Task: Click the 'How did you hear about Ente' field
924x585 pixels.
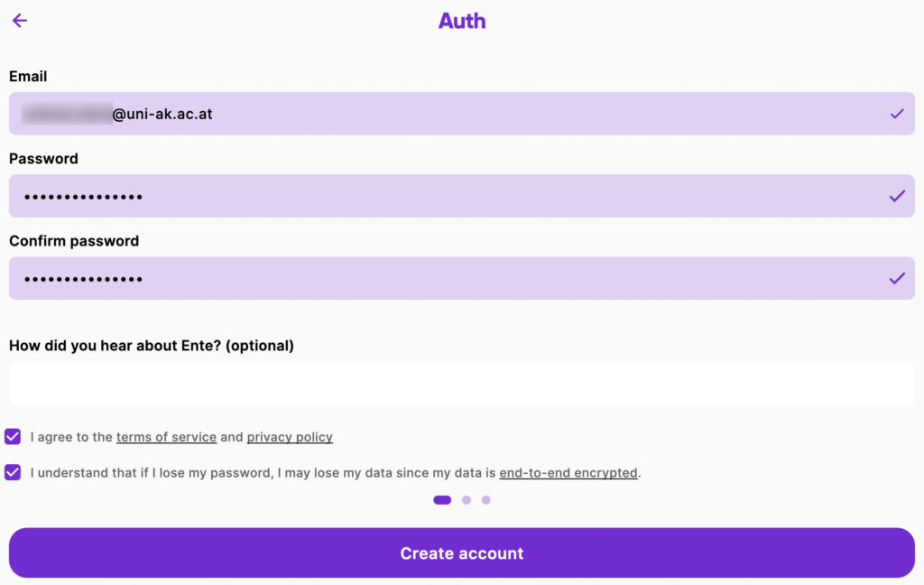Action: coord(461,383)
